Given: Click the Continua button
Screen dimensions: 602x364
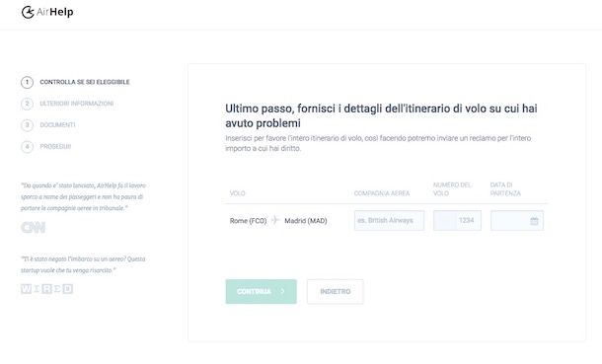Looking at the screenshot, I should click(262, 292).
